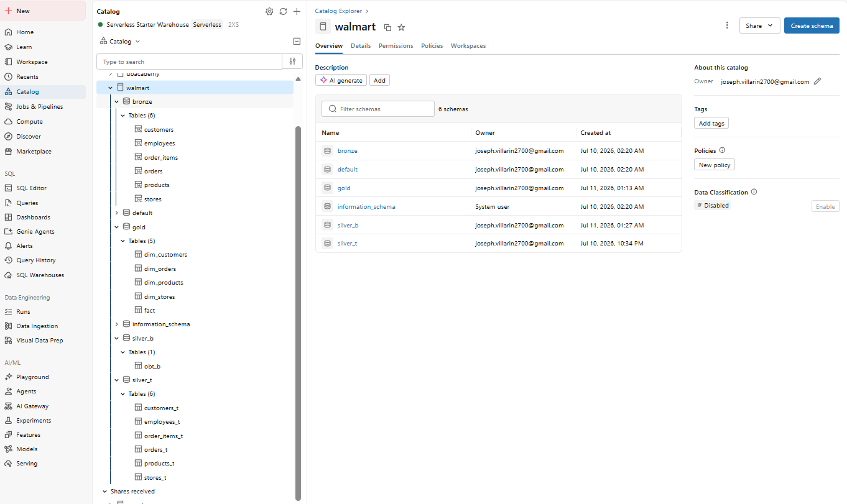The width and height of the screenshot is (847, 504).
Task: Collapse all in the catalog panel
Action: coord(297,42)
